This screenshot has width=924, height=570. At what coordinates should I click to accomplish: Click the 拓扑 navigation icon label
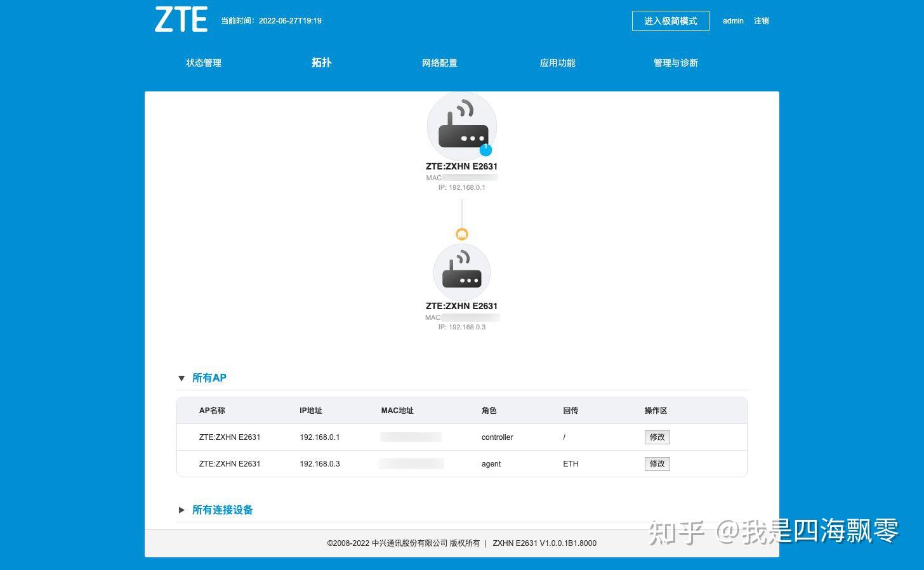[321, 63]
